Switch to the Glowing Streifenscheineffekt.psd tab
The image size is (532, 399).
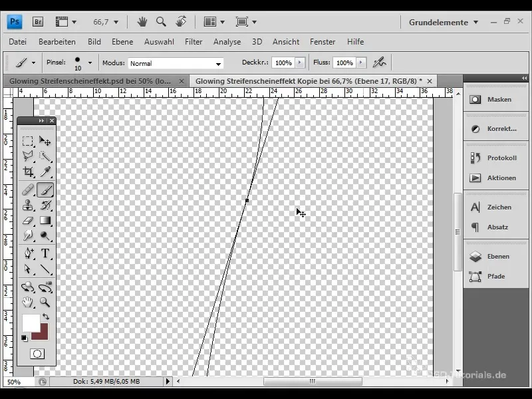tap(90, 81)
